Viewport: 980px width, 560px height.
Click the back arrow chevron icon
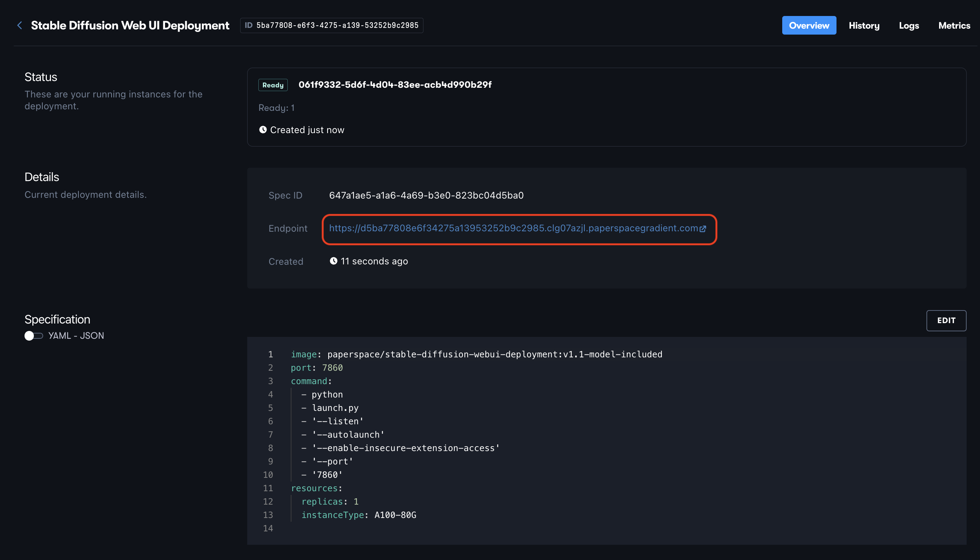click(x=20, y=25)
